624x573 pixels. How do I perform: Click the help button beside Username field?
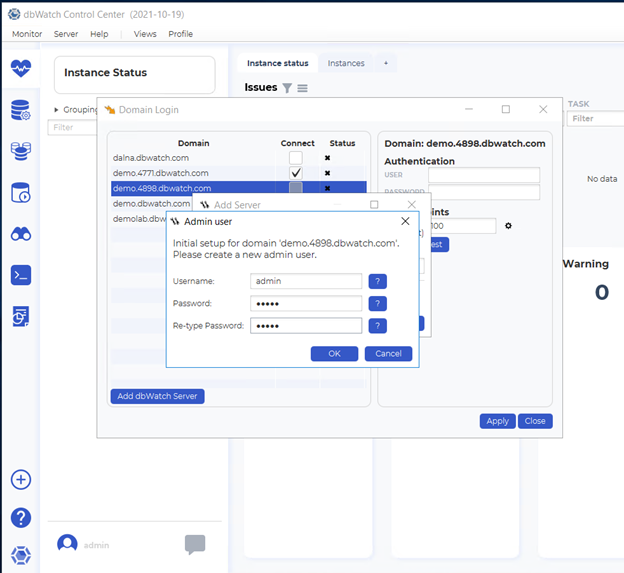[377, 281]
